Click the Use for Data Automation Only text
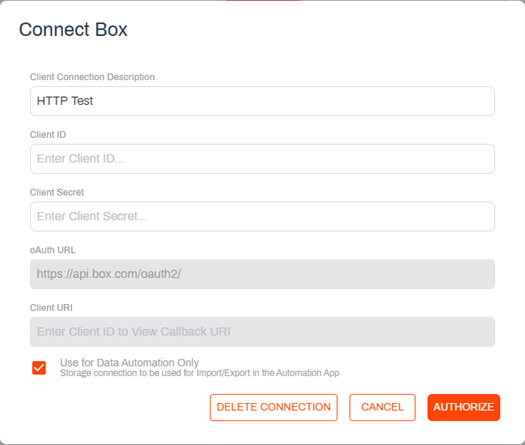The image size is (525, 445). (129, 362)
